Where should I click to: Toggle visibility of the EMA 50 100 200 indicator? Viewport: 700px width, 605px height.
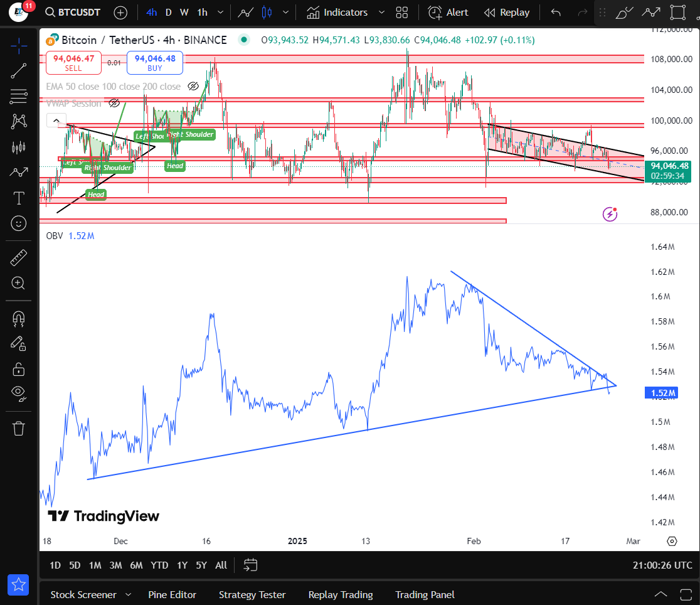click(x=193, y=86)
